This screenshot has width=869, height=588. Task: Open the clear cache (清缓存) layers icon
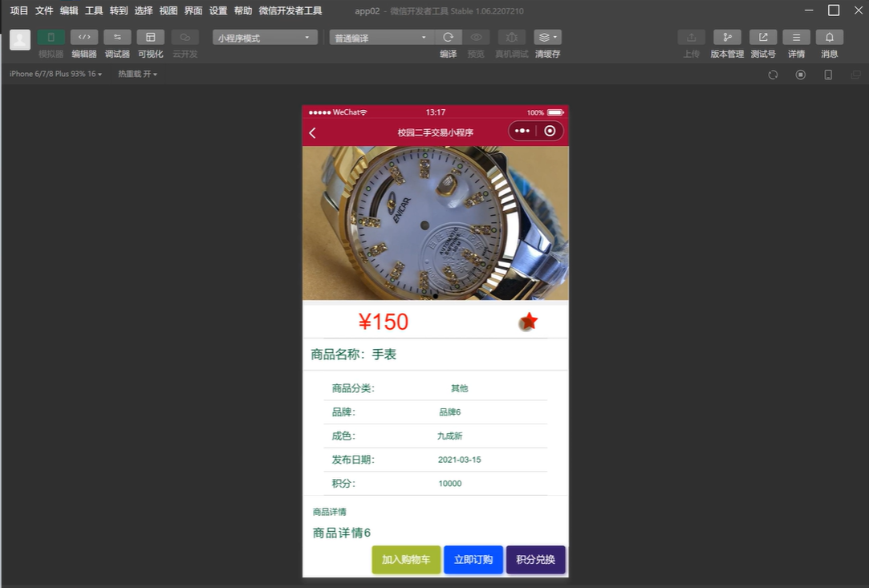point(547,38)
